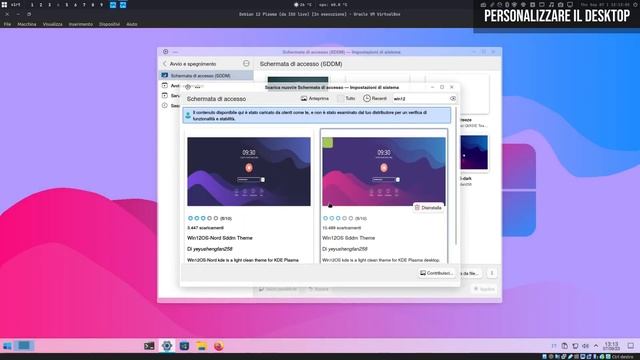The image size is (640, 360).
Task: Click the star rating of Win12OS Sddm Theme
Action: click(x=338, y=218)
